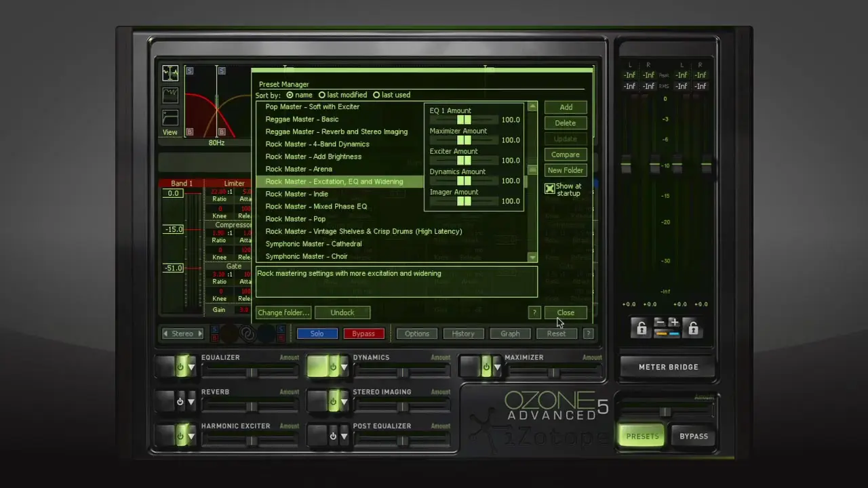
Task: Click the right output gain lock icon
Action: click(x=692, y=328)
